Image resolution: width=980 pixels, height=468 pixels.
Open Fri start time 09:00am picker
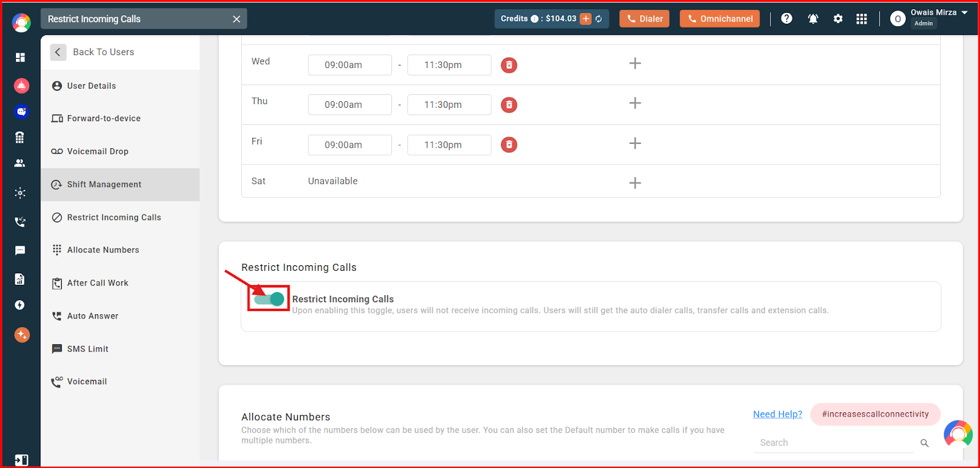click(350, 145)
